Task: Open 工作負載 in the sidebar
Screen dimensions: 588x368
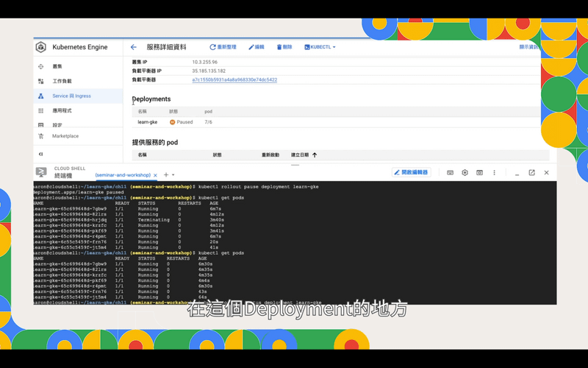Action: [62, 81]
